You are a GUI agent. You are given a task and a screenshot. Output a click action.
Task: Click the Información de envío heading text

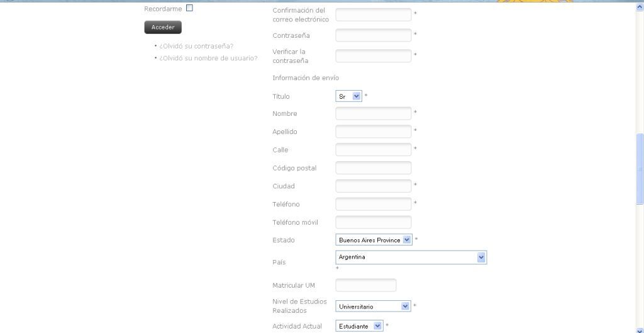(x=306, y=77)
